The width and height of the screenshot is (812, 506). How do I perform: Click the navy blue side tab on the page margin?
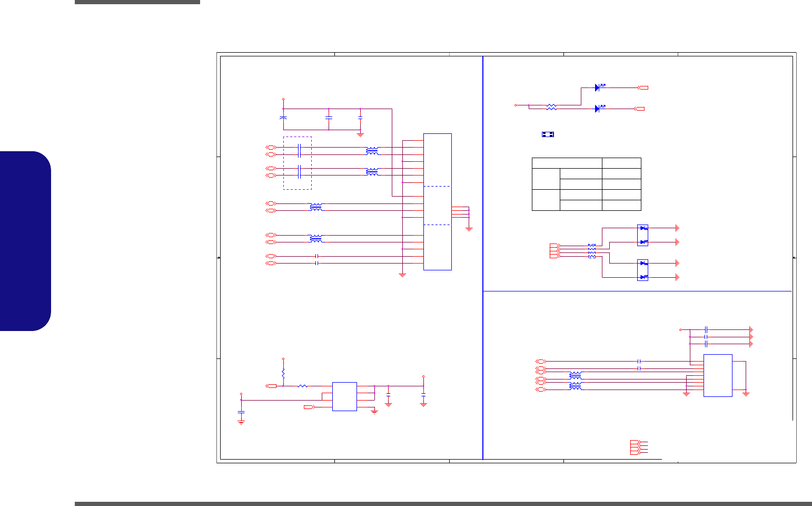(x=25, y=241)
